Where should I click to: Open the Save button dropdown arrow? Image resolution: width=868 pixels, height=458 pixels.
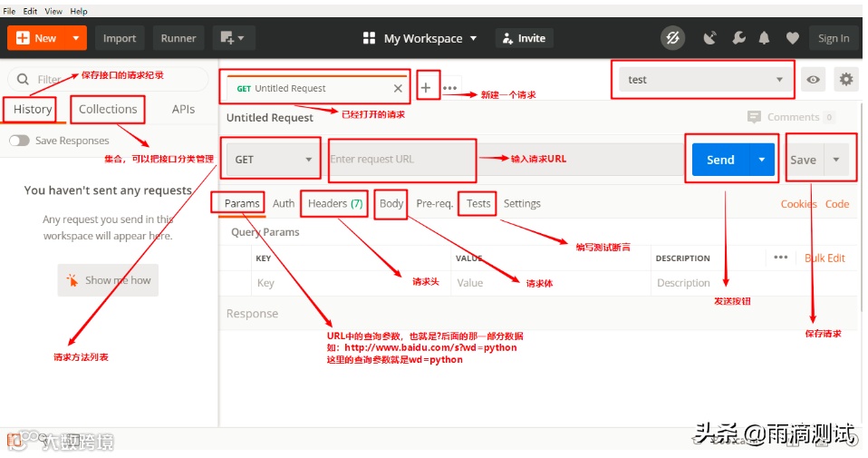(836, 160)
